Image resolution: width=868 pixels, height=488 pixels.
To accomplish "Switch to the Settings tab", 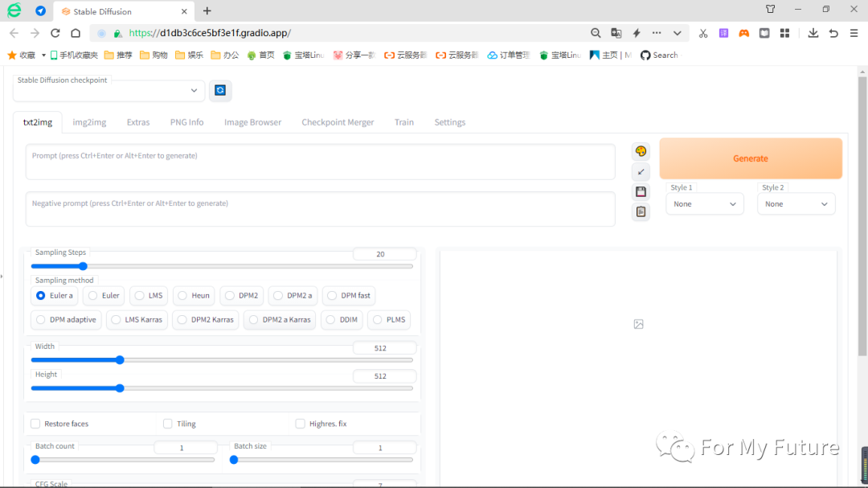I will pyautogui.click(x=449, y=122).
